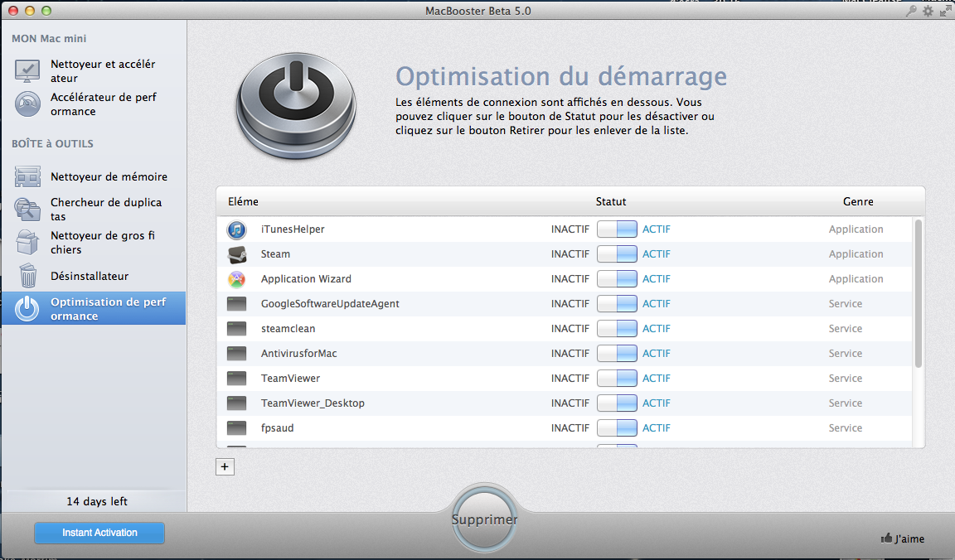Click Application genre on Application Wizard row
955x560 pixels.
[856, 279]
